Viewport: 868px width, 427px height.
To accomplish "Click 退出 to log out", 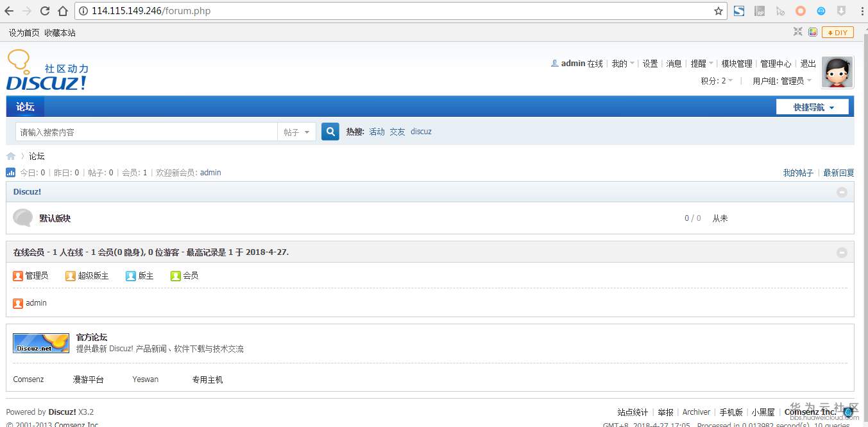I will pyautogui.click(x=808, y=64).
